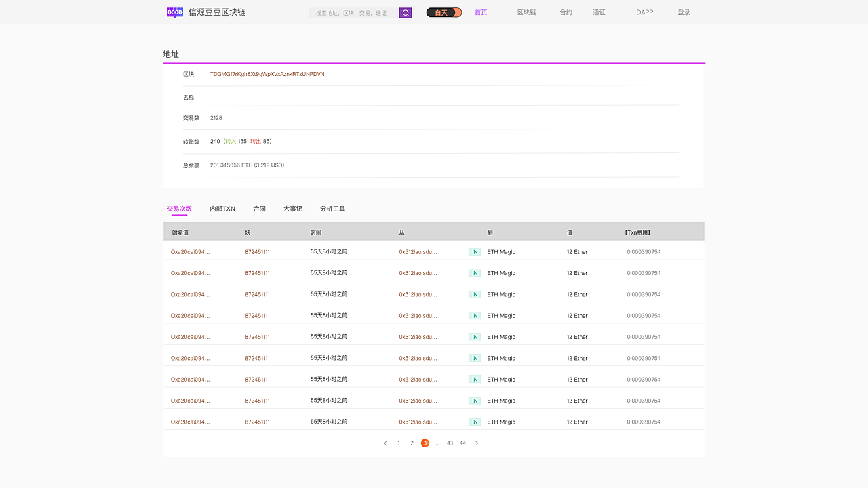Click the purple search magnifier button
Screen dimensions: 868x488
[x=406, y=13]
